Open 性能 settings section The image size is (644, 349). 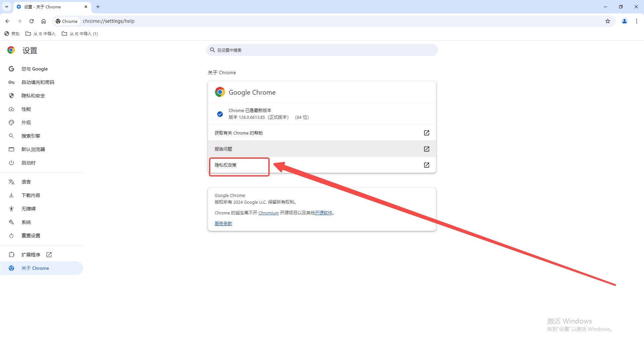pos(42,109)
